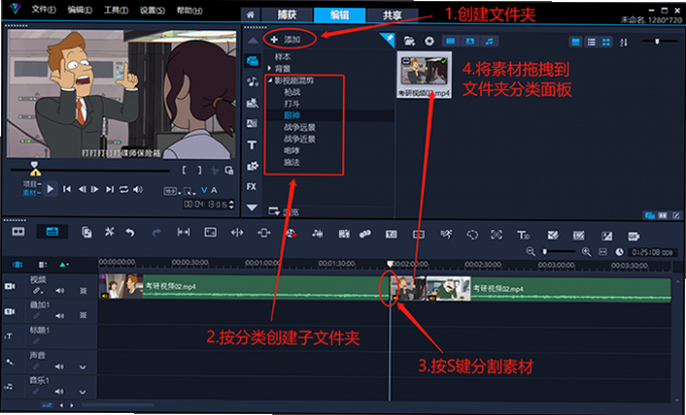Open the FX filter library panel
Screen dimensions: 686x415
252,187
